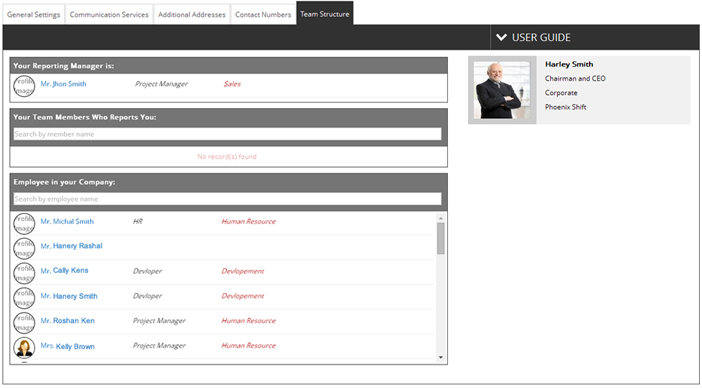702x388 pixels.
Task: Click Michal Smith's profile image icon
Action: (x=24, y=223)
